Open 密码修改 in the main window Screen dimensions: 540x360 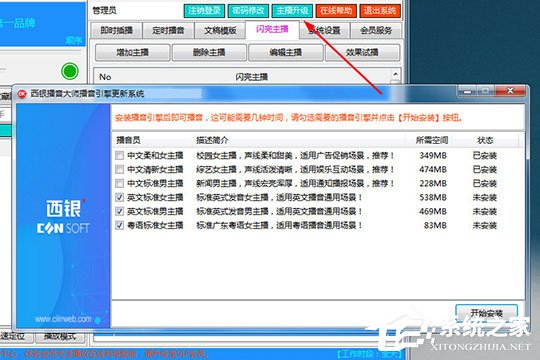(x=248, y=11)
